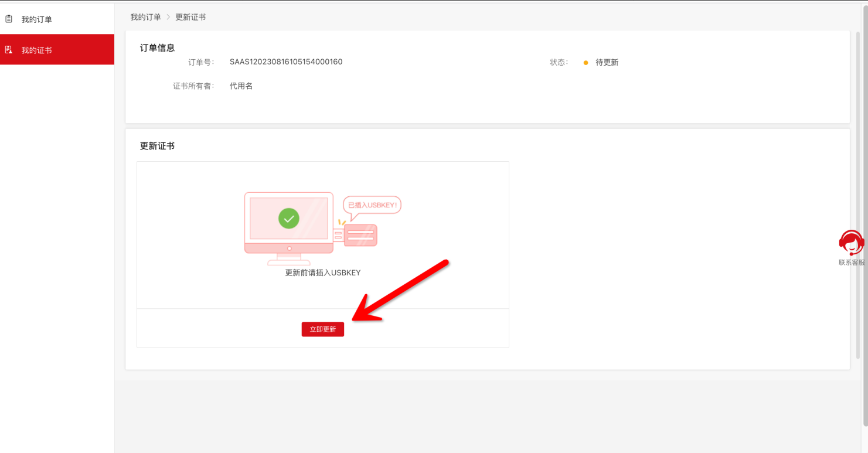Click the orange status dot next to 待更新
868x453 pixels.
pyautogui.click(x=586, y=63)
